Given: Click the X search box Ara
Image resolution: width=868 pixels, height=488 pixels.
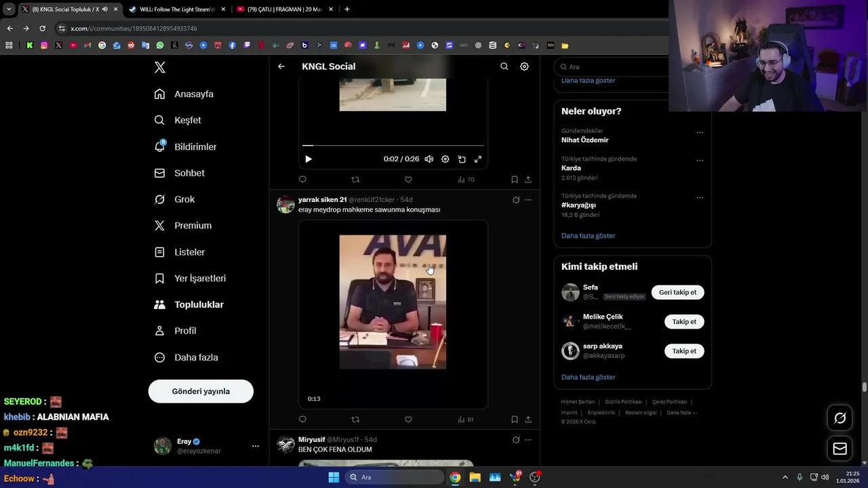Looking at the screenshot, I should point(610,66).
